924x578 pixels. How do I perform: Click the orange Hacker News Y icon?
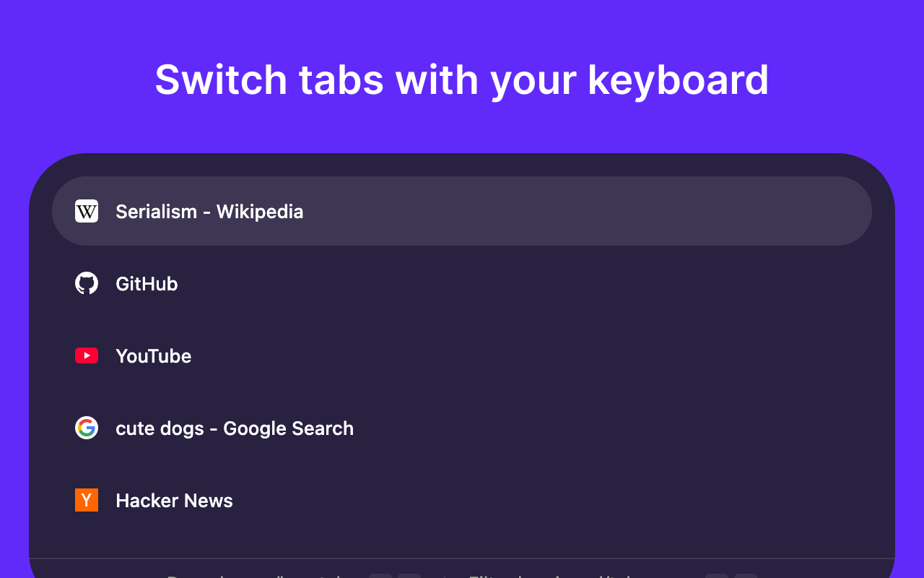point(87,500)
